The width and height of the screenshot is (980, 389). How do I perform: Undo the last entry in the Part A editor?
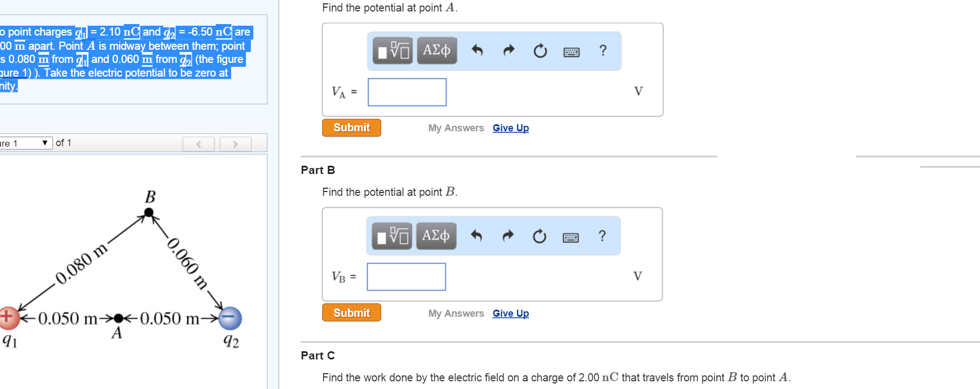click(x=477, y=50)
